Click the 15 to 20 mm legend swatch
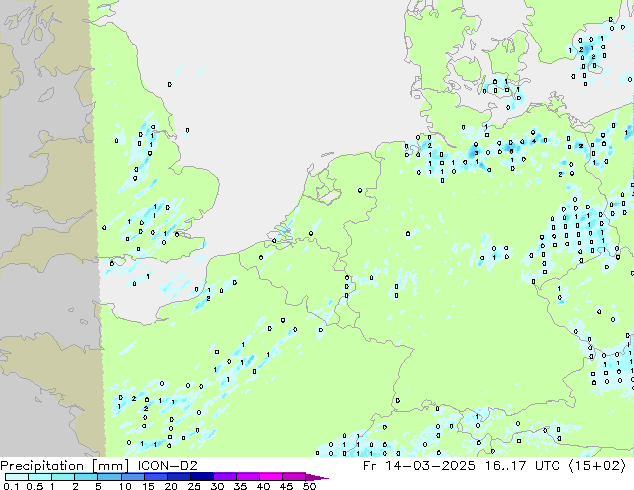 click(x=155, y=477)
